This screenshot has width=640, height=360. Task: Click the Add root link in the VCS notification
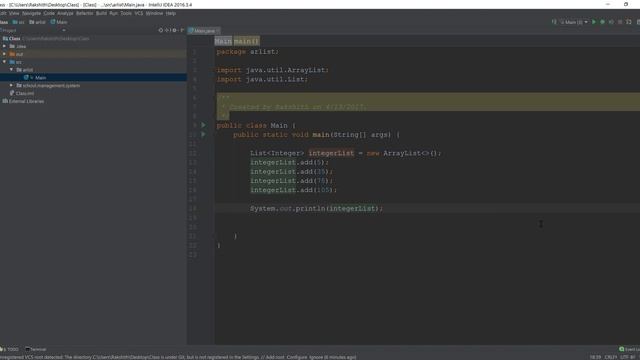tap(276, 357)
